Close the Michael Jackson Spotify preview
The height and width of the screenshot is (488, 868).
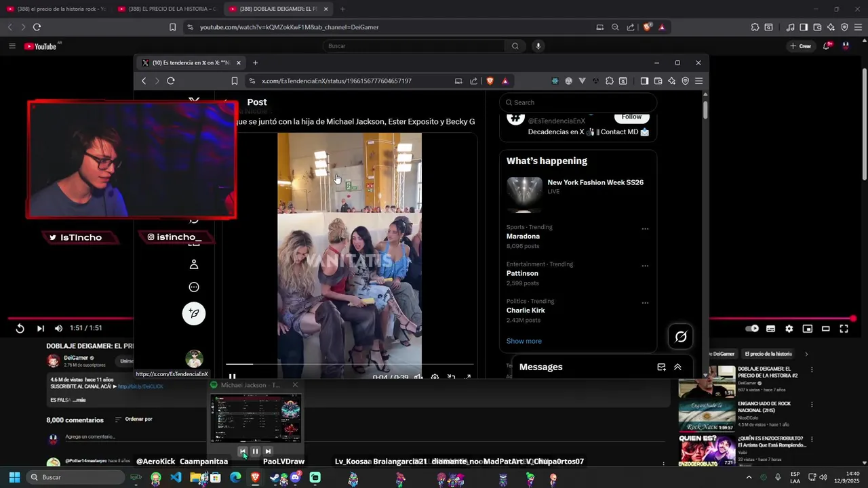pos(295,385)
